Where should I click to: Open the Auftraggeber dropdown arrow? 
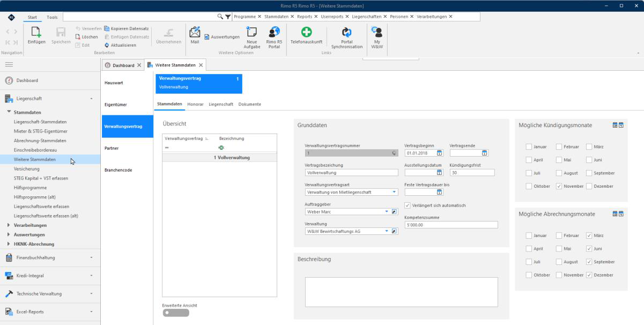coord(387,212)
